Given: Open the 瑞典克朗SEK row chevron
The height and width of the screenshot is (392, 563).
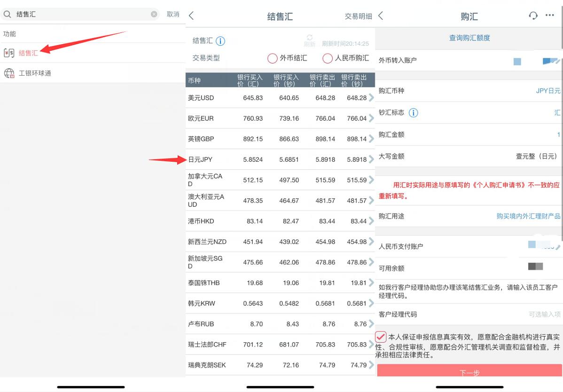Looking at the screenshot, I should coord(371,365).
